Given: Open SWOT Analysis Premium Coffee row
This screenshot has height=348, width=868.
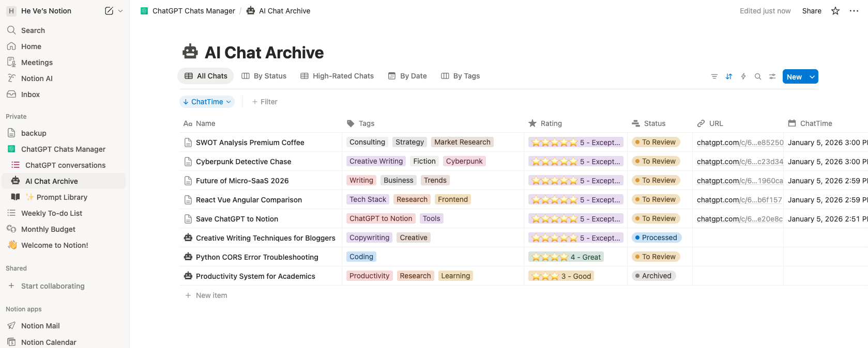Looking at the screenshot, I should click(x=250, y=143).
